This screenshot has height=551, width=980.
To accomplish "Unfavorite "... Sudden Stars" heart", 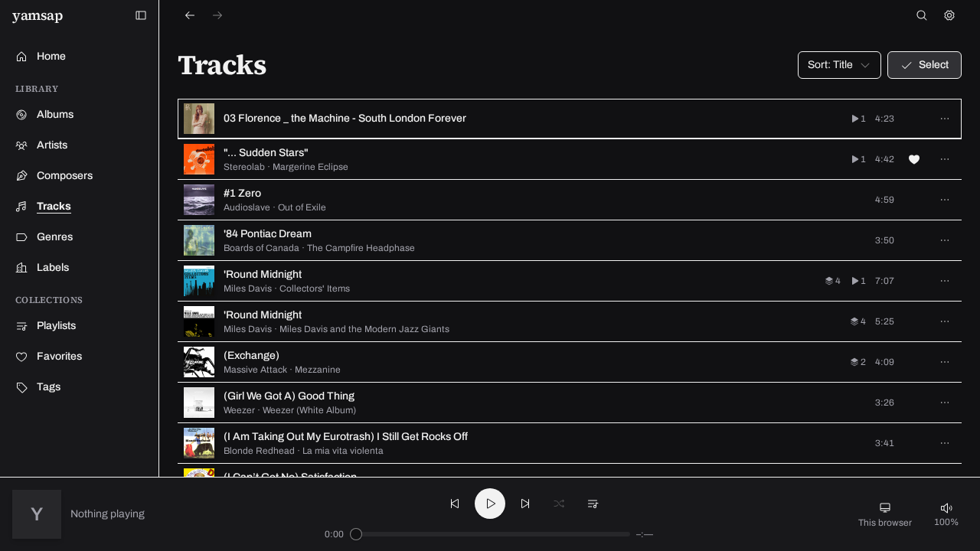I will (x=914, y=159).
